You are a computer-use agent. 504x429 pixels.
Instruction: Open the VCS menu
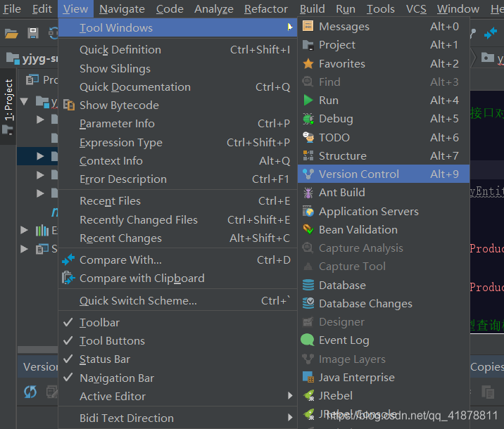click(x=416, y=8)
